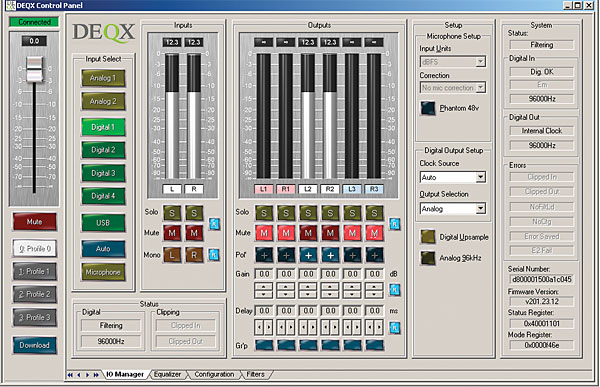
Task: Click the Grp button under L1 output
Action: click(264, 345)
